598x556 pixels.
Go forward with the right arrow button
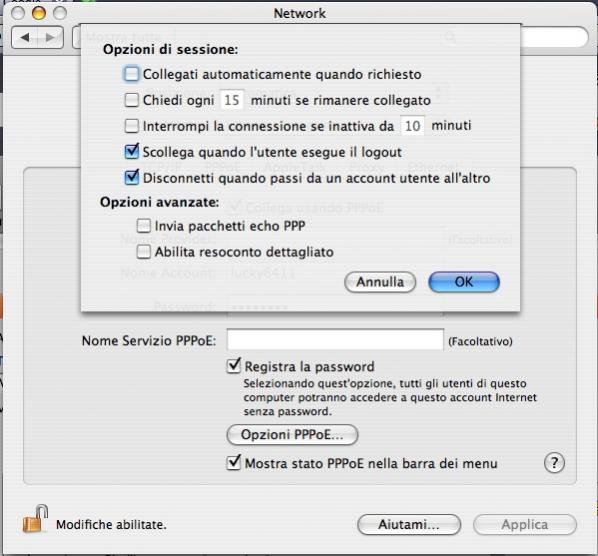click(x=50, y=37)
